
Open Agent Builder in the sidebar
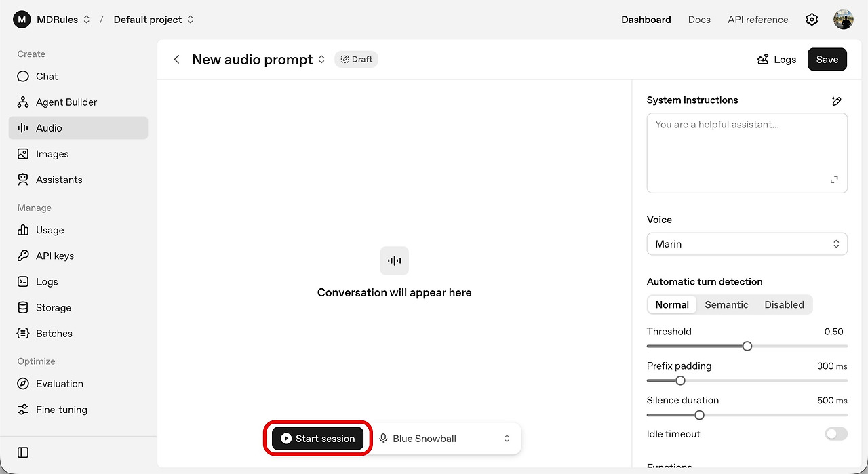(78, 102)
